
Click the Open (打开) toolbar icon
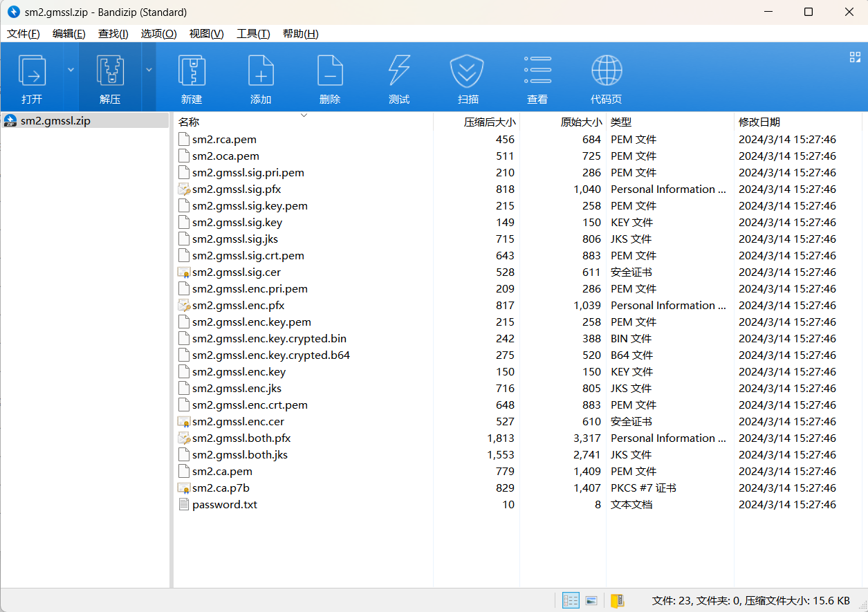tap(32, 71)
